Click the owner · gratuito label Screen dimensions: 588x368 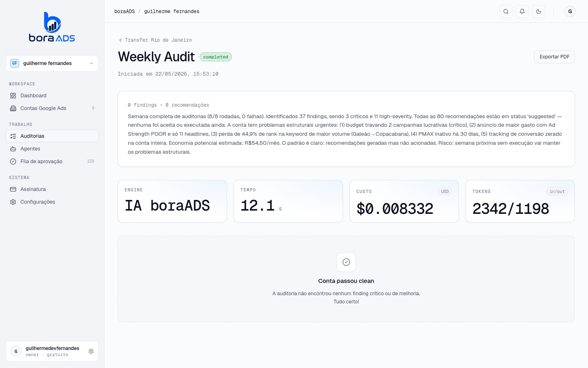pos(47,355)
